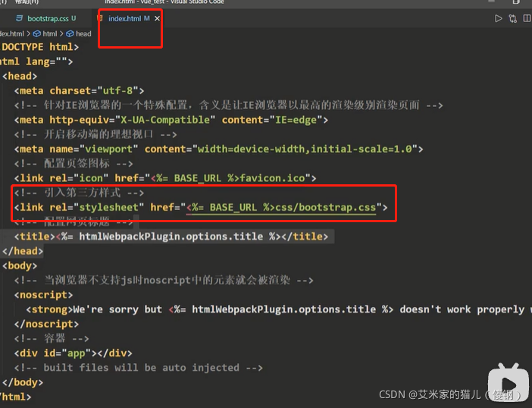
Task: Click the head breadcrumb item
Action: pyautogui.click(x=83, y=33)
